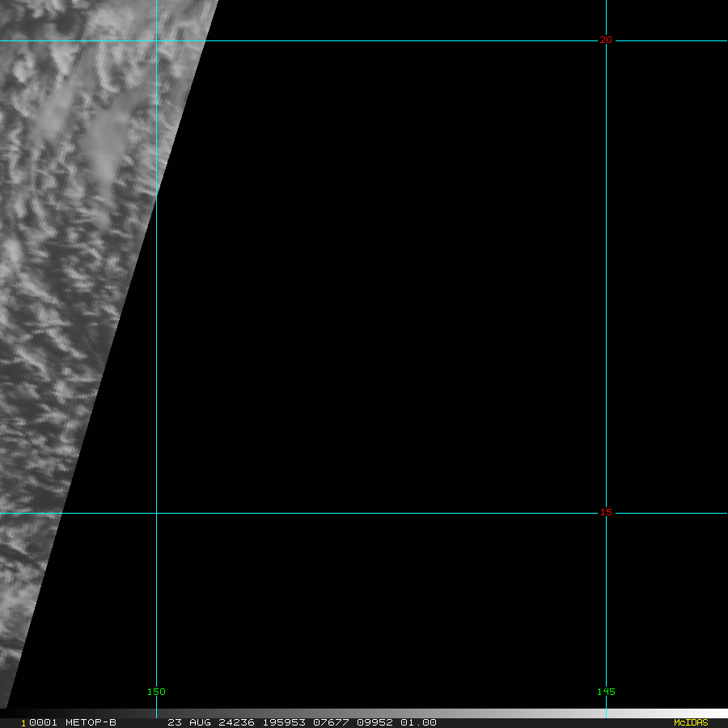The width and height of the screenshot is (728, 728).
Task: Click the red 15 latitude label
Action: tap(606, 513)
